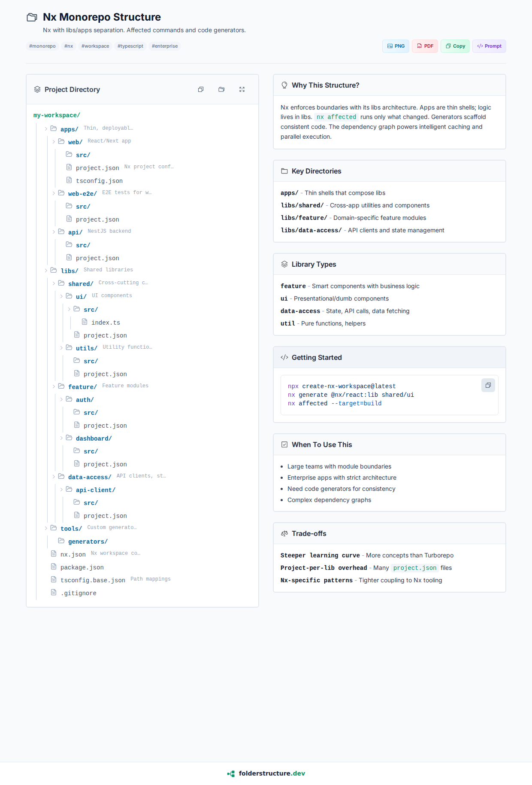
Task: Toggle the tools/ folder chevron
Action: [46, 528]
